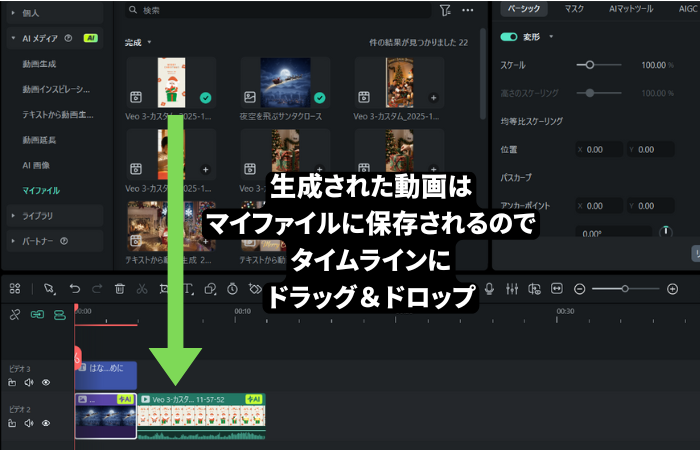Zoom out the timeline with minus icon
700x450 pixels.
579,289
